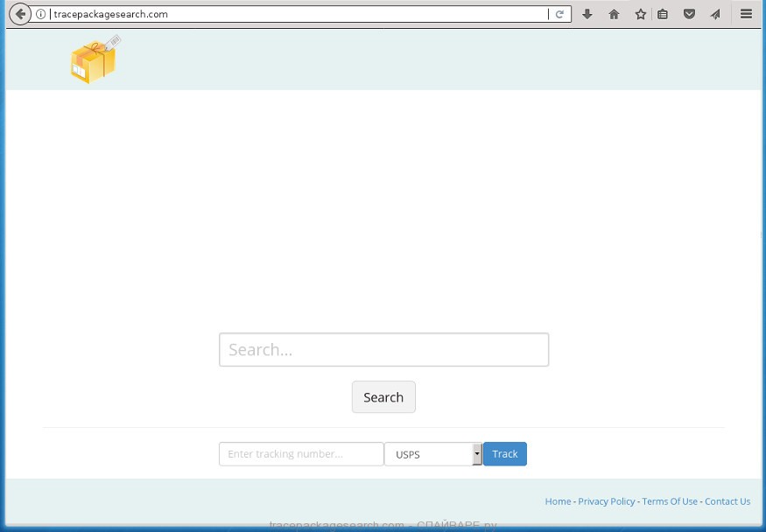
Task: Visit the Terms Of Use link
Action: click(670, 501)
